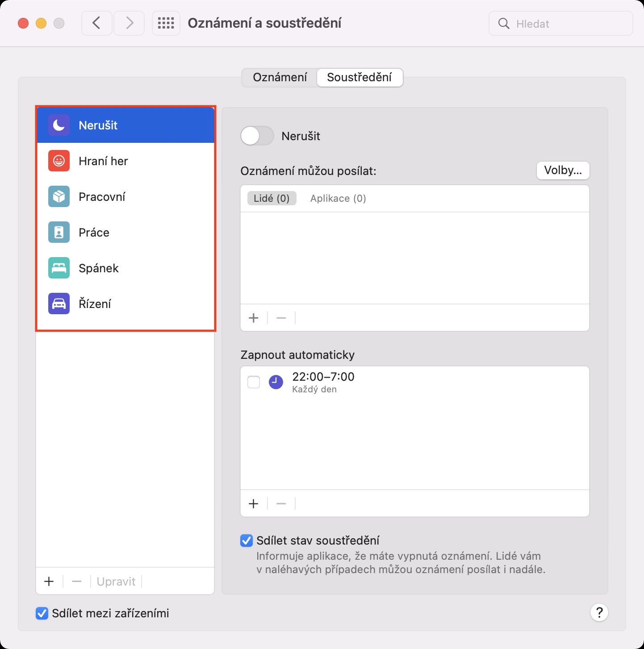644x649 pixels.
Task: Open help with question mark button
Action: [599, 612]
